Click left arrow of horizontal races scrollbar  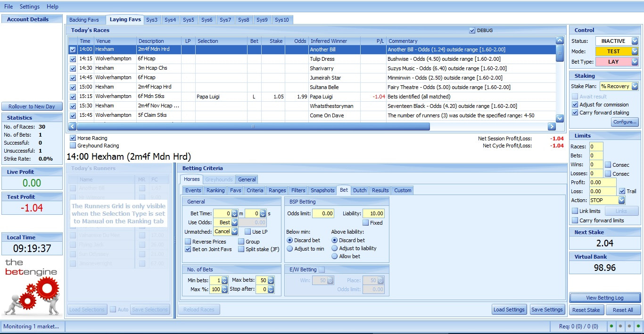tap(72, 127)
